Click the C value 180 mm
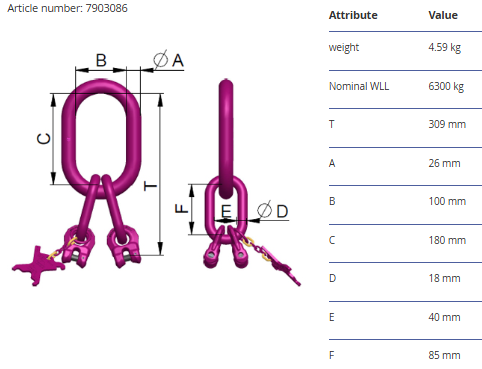This screenshot has height=369, width=482. click(x=447, y=240)
